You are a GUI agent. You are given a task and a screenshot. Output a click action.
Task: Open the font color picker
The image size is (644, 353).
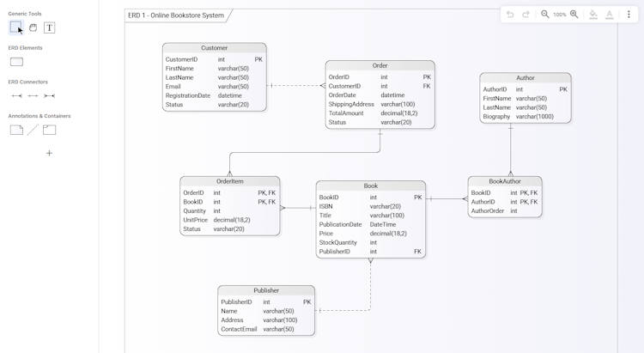(610, 15)
